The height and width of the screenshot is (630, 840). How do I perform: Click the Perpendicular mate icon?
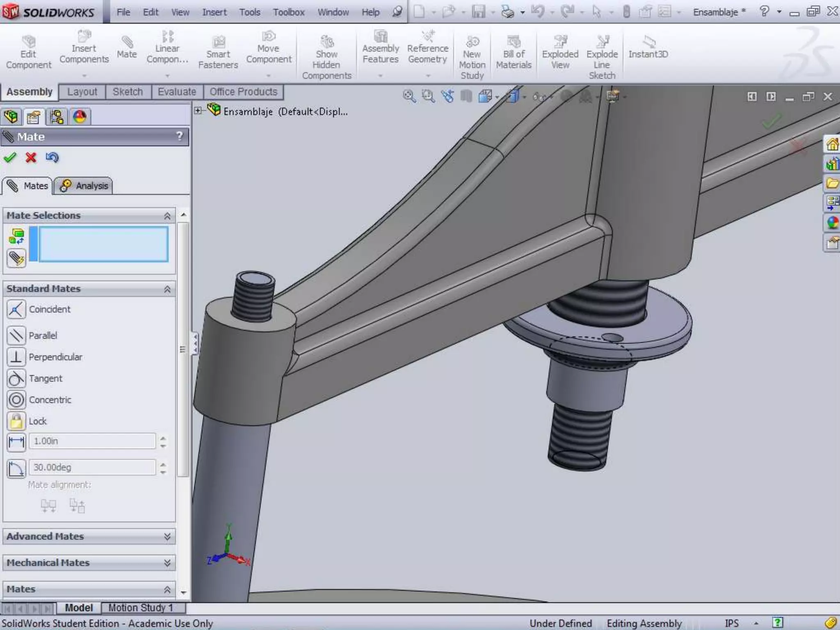pos(16,357)
